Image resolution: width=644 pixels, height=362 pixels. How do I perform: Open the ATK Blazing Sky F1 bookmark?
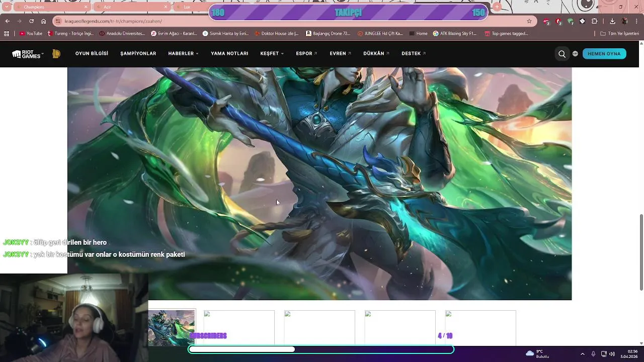pos(455,34)
